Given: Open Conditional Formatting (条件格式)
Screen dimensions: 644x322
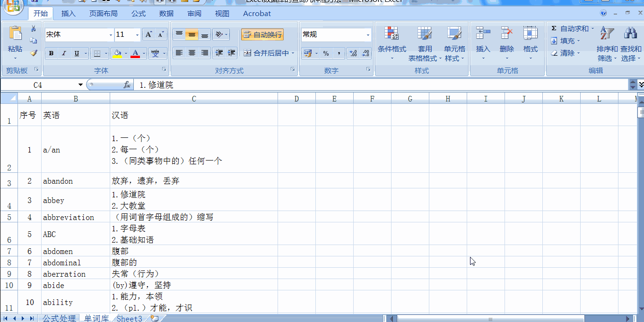Looking at the screenshot, I should [x=392, y=44].
